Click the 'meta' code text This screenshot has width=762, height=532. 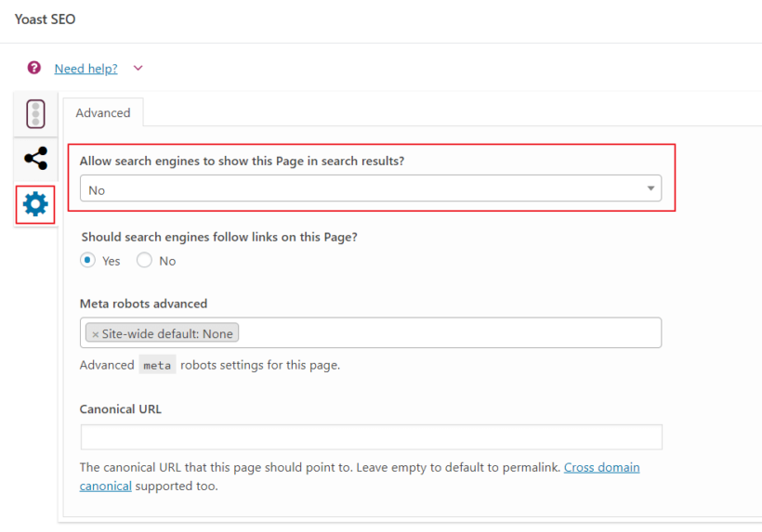tap(157, 365)
